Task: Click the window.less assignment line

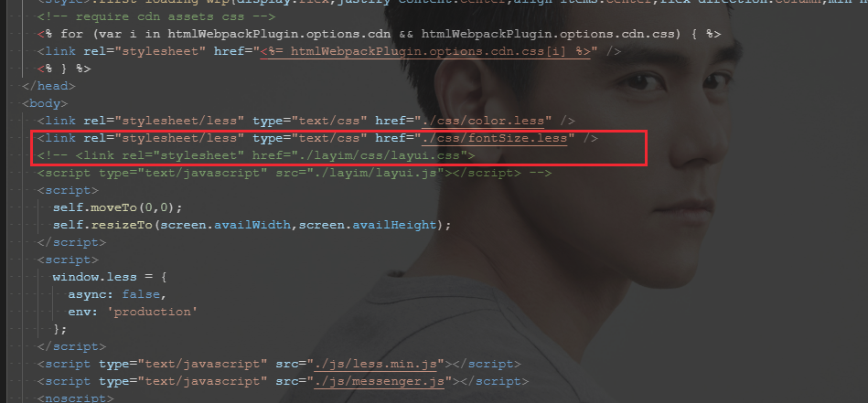Action: point(110,276)
